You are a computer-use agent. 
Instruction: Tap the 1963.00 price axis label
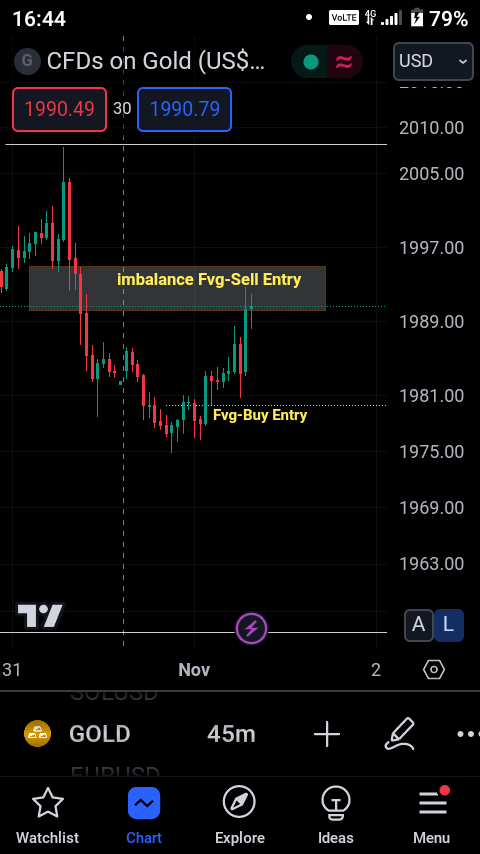tap(432, 563)
